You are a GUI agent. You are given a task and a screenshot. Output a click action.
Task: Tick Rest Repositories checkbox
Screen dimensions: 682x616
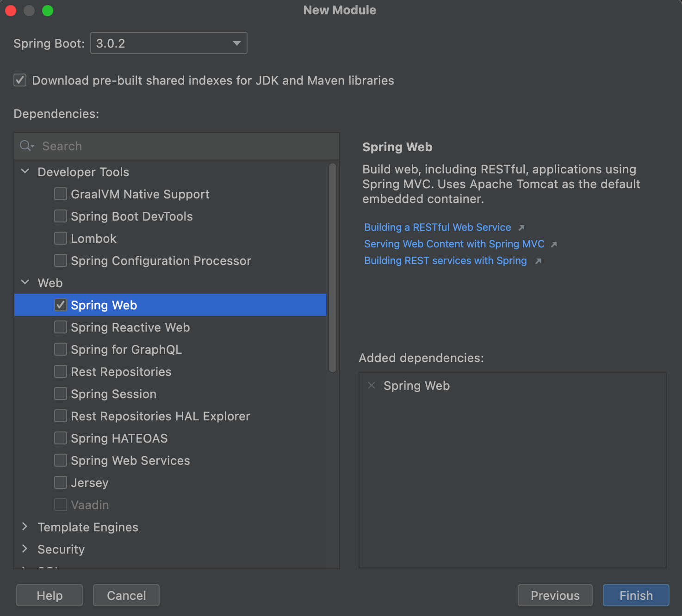click(x=61, y=371)
